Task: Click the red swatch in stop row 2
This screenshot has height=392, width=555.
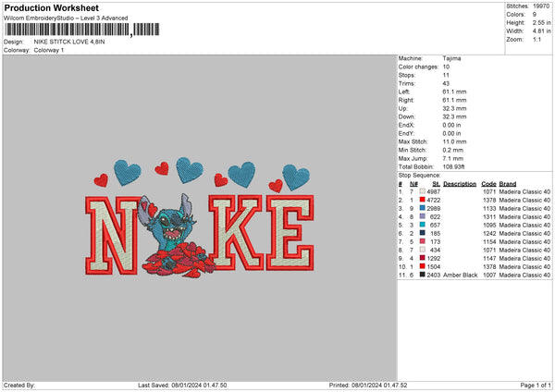Action: pyautogui.click(x=423, y=200)
